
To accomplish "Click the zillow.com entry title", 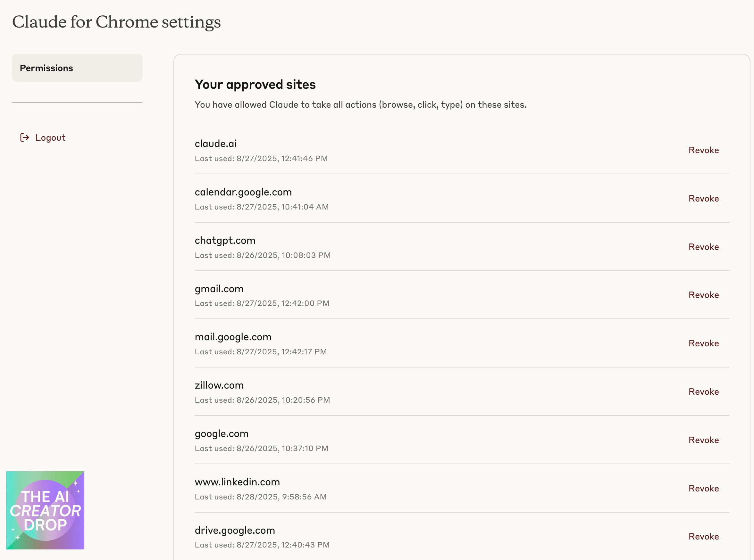I will pos(219,385).
